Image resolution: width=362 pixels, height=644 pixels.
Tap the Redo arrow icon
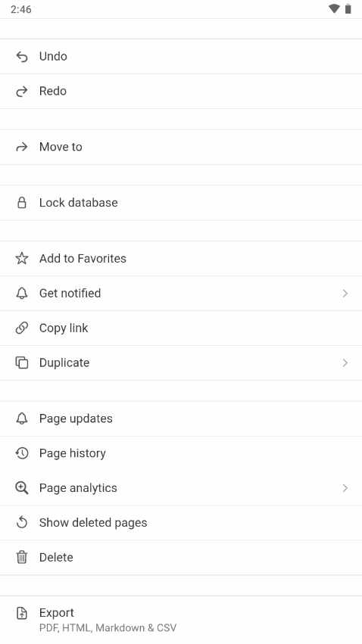(x=22, y=91)
